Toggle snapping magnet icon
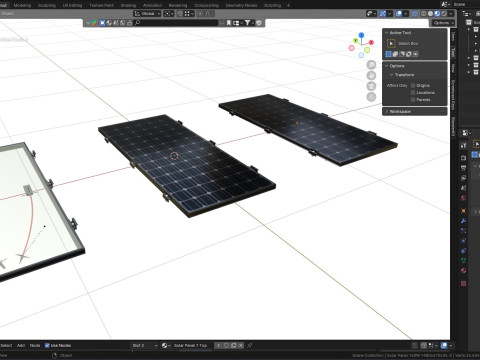Image resolution: width=480 pixels, height=360 pixels. pos(180,14)
